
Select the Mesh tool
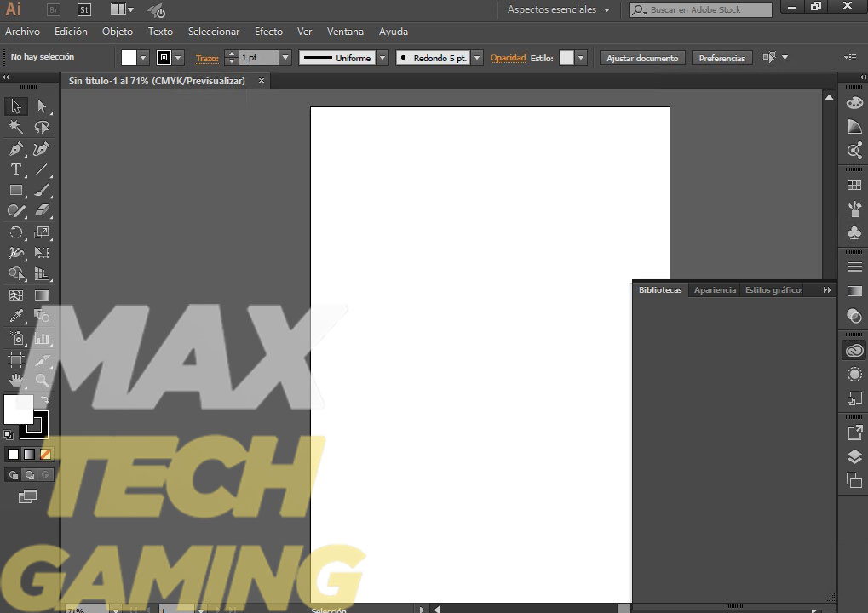coord(15,295)
